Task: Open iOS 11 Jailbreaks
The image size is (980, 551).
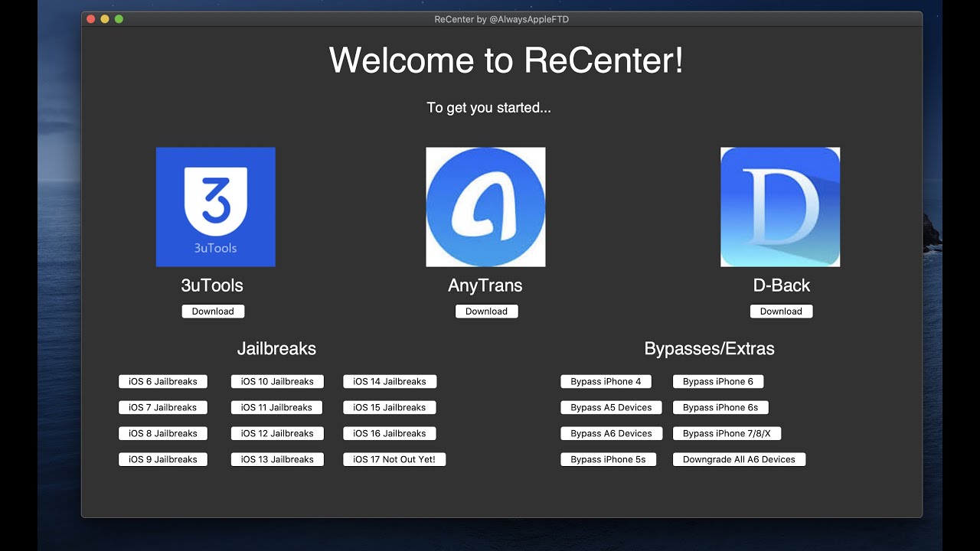Action: (x=276, y=407)
